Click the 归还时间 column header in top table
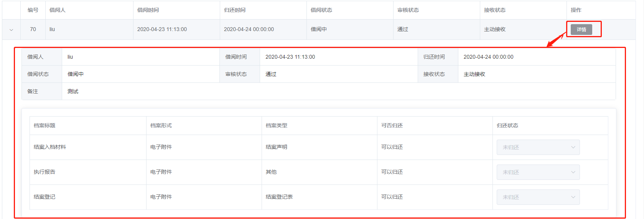Image resolution: width=644 pixels, height=219 pixels. (235, 10)
